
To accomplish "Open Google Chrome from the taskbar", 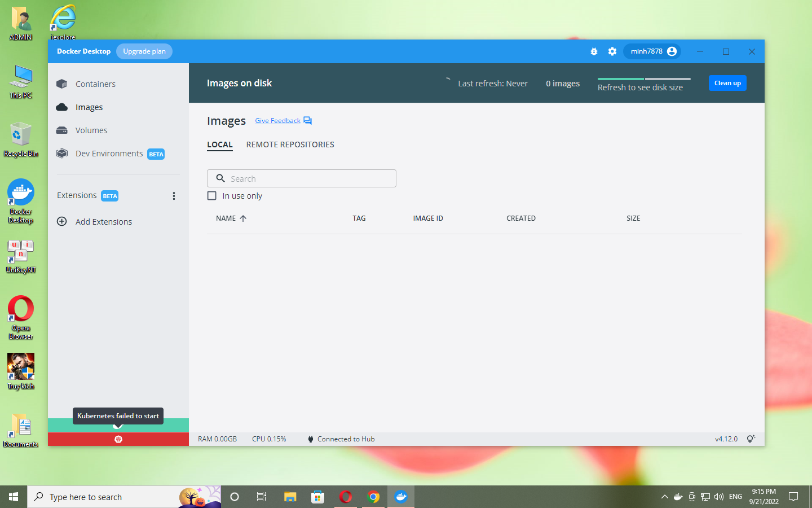I will 373,497.
